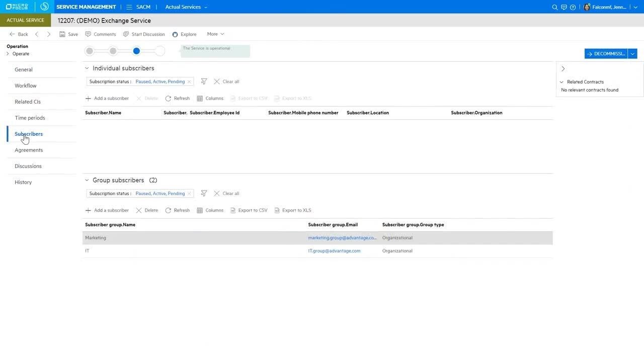
Task: Open marketing.group@advantage email link
Action: (343, 238)
